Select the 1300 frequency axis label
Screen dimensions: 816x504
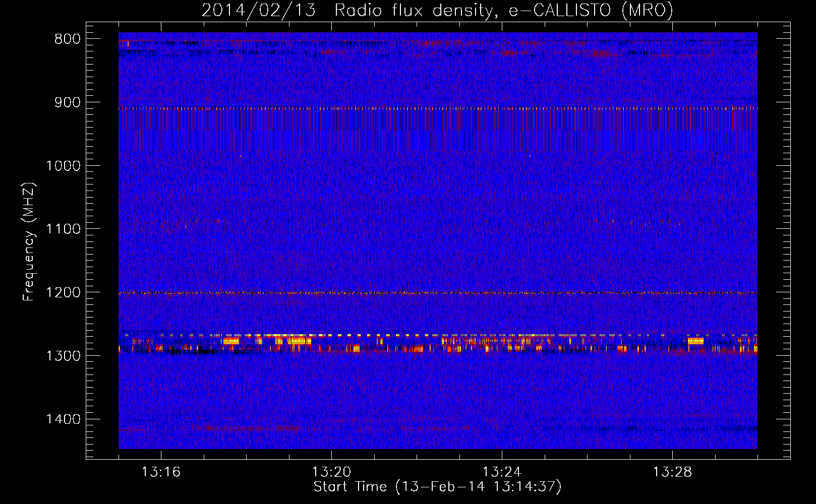pyautogui.click(x=63, y=356)
